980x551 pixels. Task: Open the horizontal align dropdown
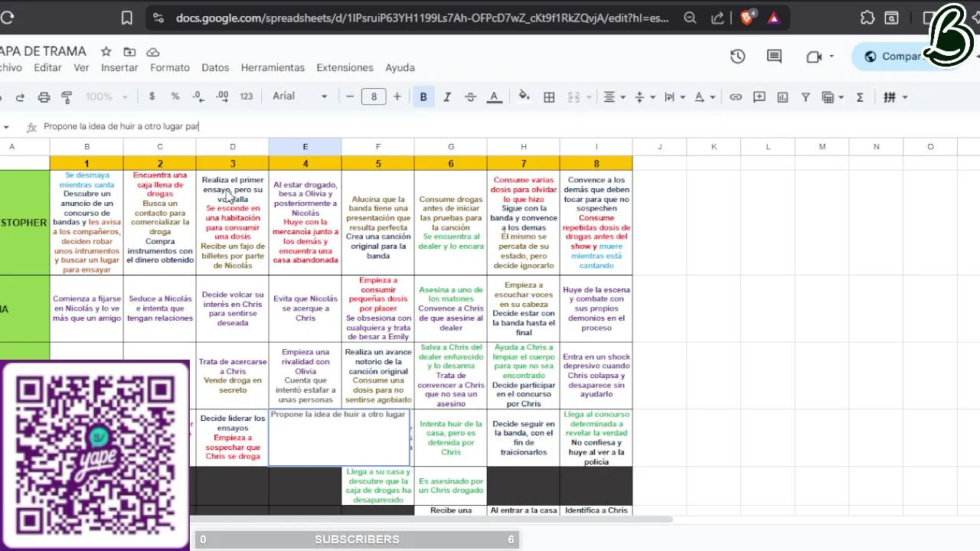[614, 97]
